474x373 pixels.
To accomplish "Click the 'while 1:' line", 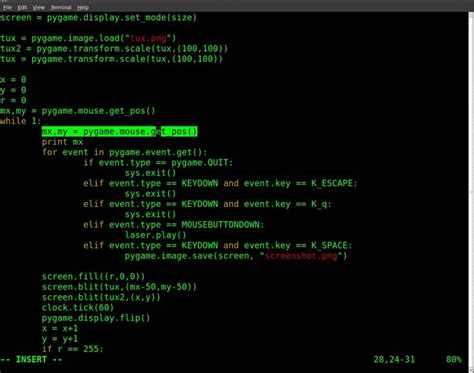I will [x=21, y=121].
